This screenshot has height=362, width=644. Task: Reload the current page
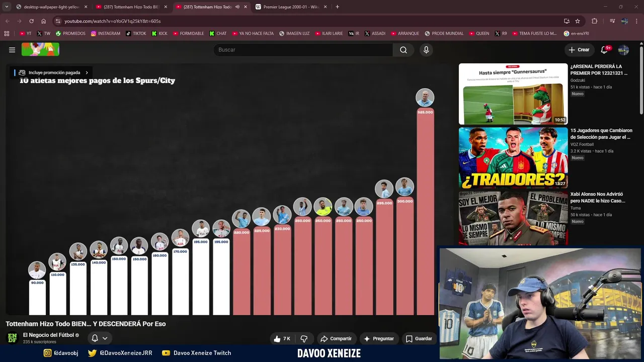[x=31, y=21]
